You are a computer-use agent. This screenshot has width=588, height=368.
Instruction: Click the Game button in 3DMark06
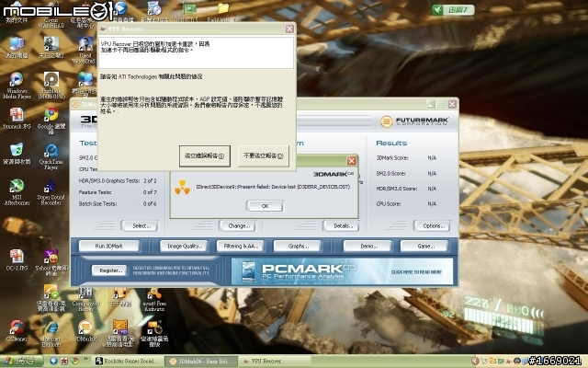(424, 247)
